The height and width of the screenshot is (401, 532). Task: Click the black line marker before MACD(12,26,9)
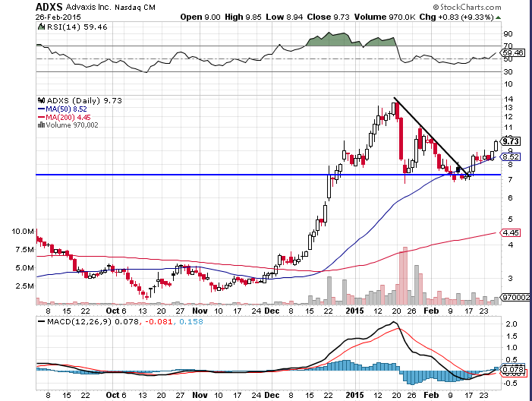click(x=41, y=321)
